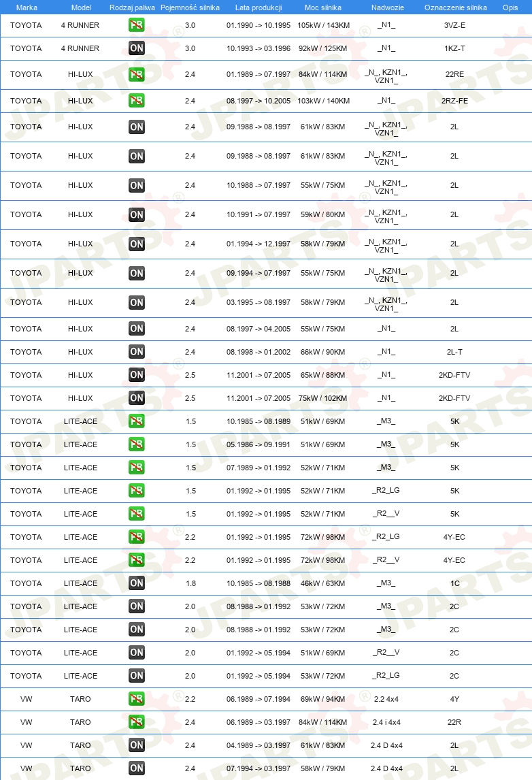The width and height of the screenshot is (532, 780).
Task: Click ON icon for TARO 04.1989 -> 03.1997
Action: pos(136,745)
